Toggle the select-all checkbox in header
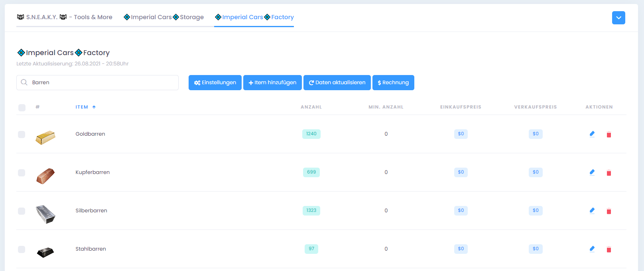Image resolution: width=644 pixels, height=271 pixels. tap(22, 107)
